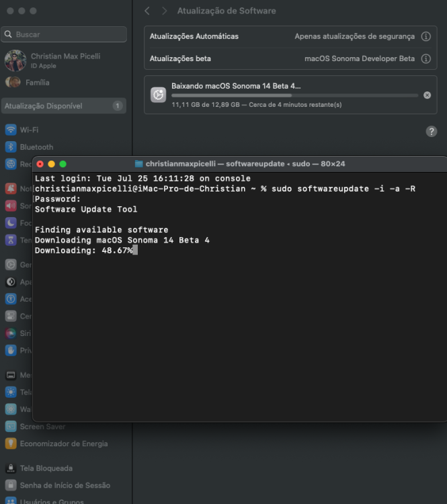447x504 pixels.
Task: Cancel the macOS Sonoma download
Action: [427, 95]
